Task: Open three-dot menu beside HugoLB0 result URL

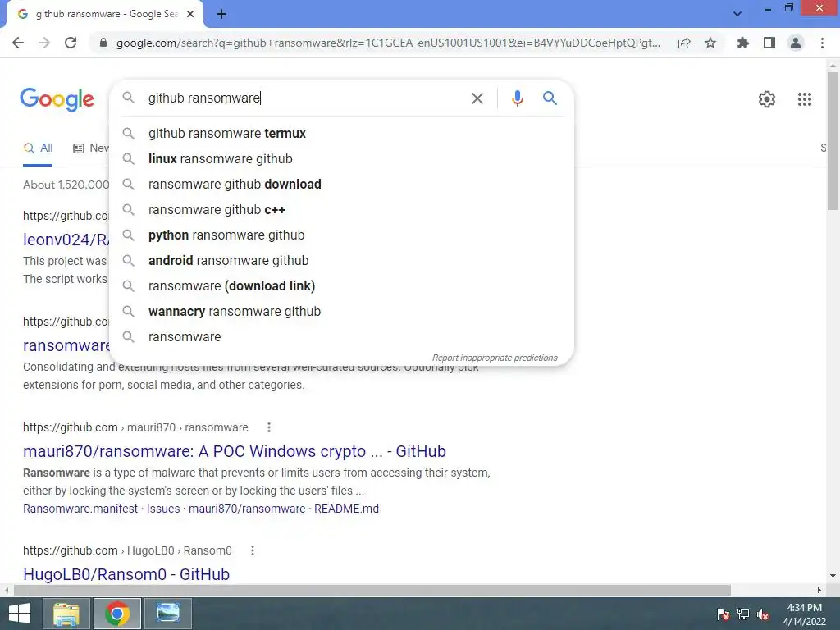Action: [253, 550]
